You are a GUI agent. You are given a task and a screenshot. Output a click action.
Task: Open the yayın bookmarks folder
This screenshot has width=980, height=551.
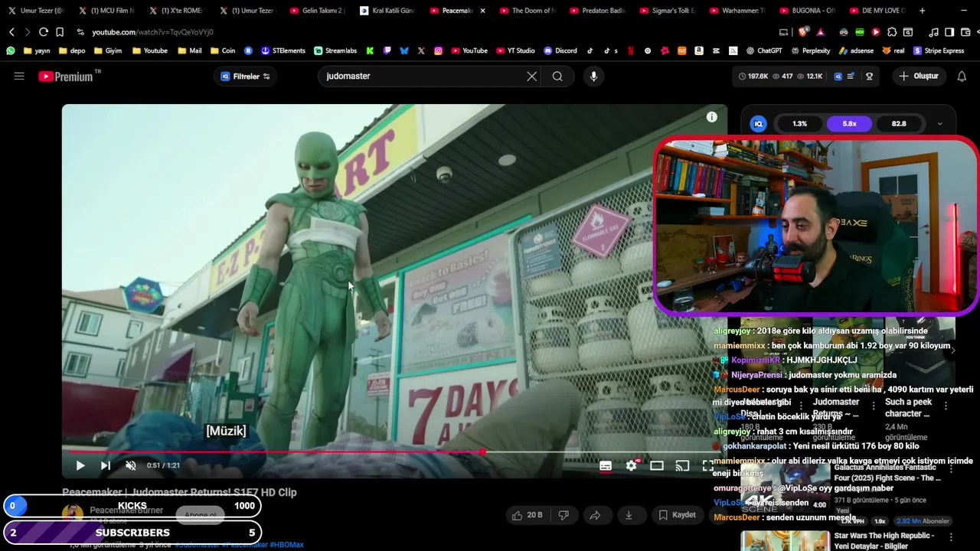pyautogui.click(x=36, y=51)
